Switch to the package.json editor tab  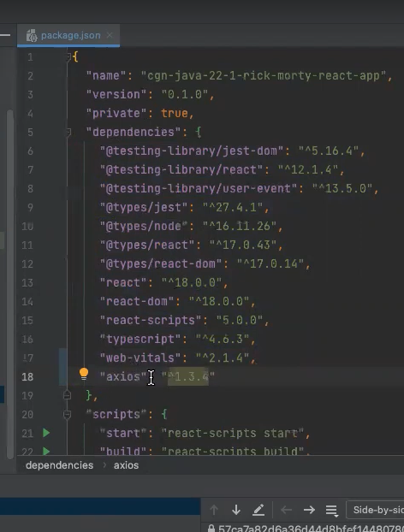pyautogui.click(x=68, y=35)
